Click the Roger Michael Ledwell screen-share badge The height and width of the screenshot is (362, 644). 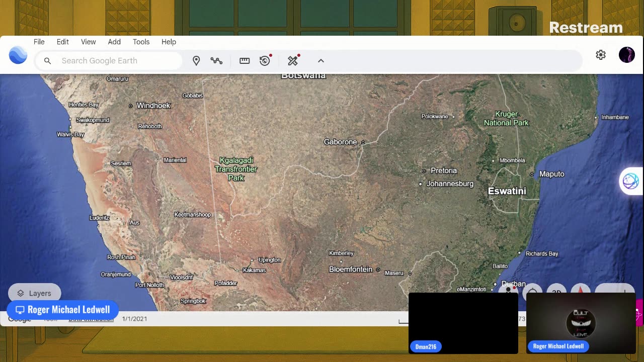[x=62, y=310]
